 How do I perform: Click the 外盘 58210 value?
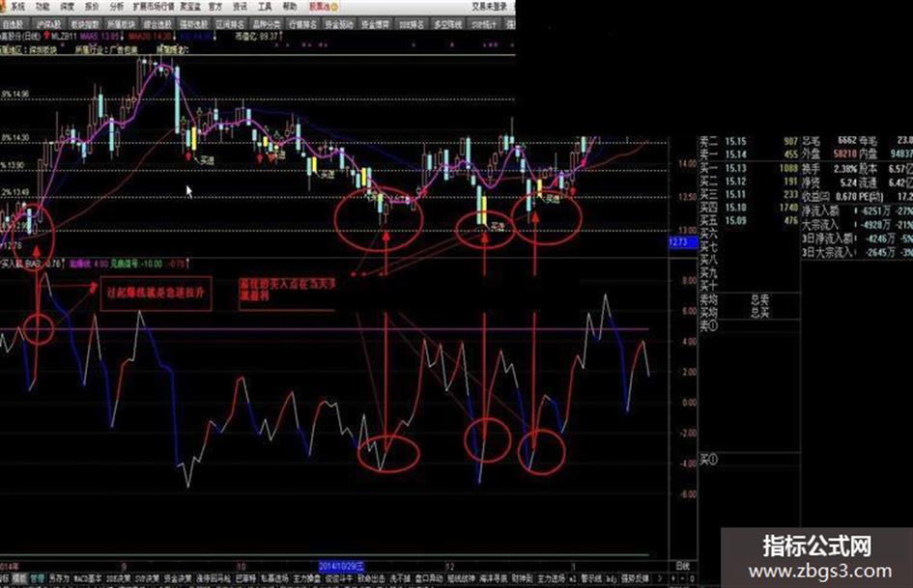pos(843,154)
